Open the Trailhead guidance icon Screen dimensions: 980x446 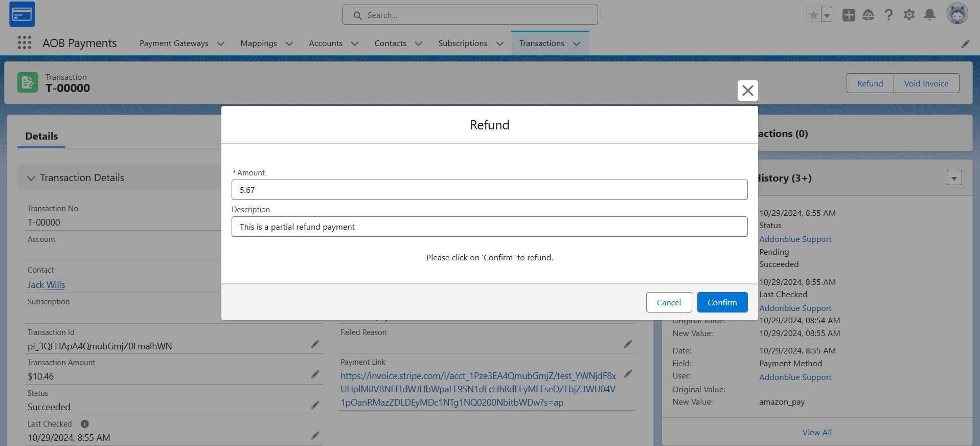[869, 15]
